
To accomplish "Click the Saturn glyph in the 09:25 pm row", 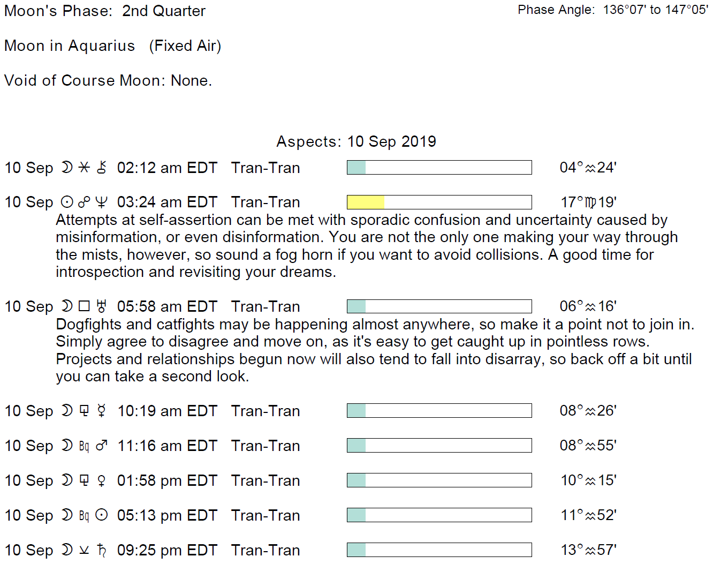I will coord(102,550).
